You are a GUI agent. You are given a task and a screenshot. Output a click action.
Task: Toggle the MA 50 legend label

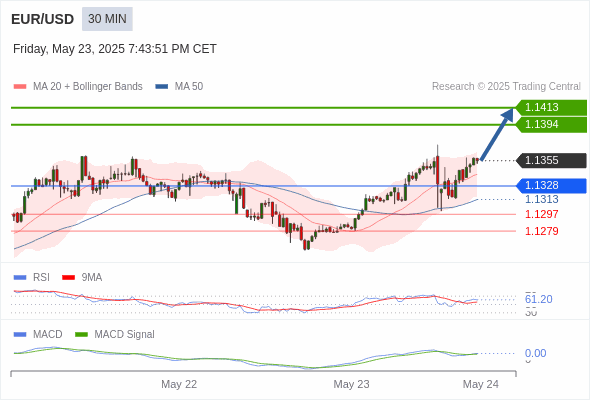click(189, 87)
